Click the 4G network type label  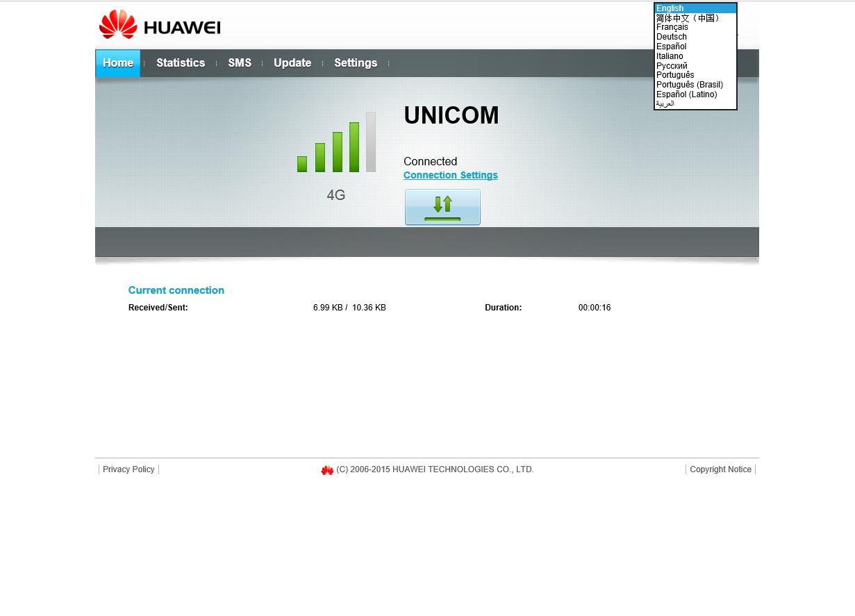click(x=336, y=195)
